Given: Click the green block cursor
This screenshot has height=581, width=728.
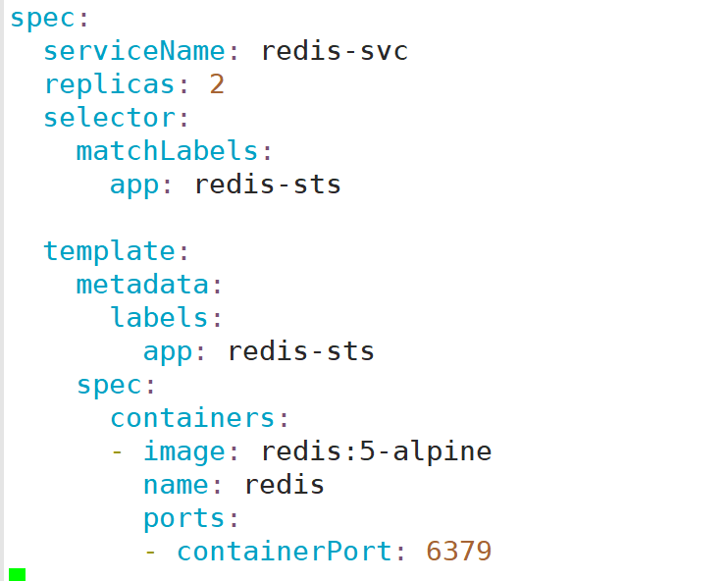Looking at the screenshot, I should 18,574.
